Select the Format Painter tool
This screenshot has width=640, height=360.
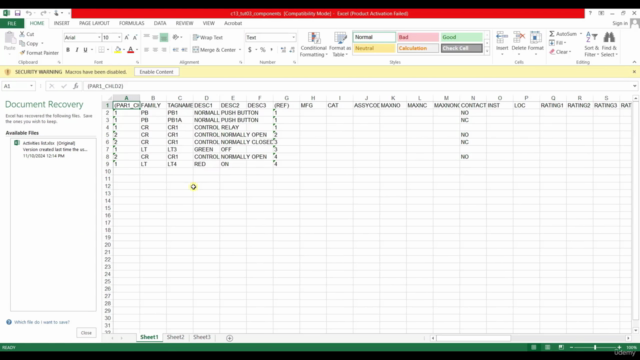coord(39,53)
